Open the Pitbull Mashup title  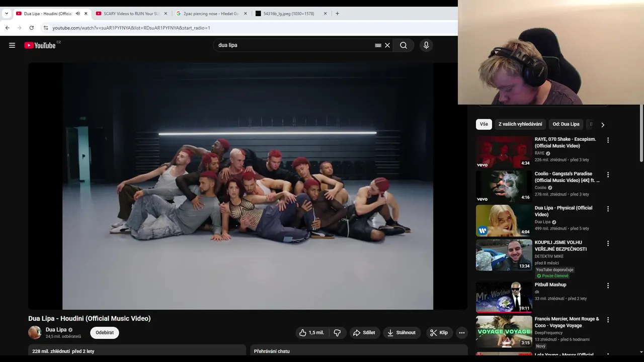[x=550, y=285]
